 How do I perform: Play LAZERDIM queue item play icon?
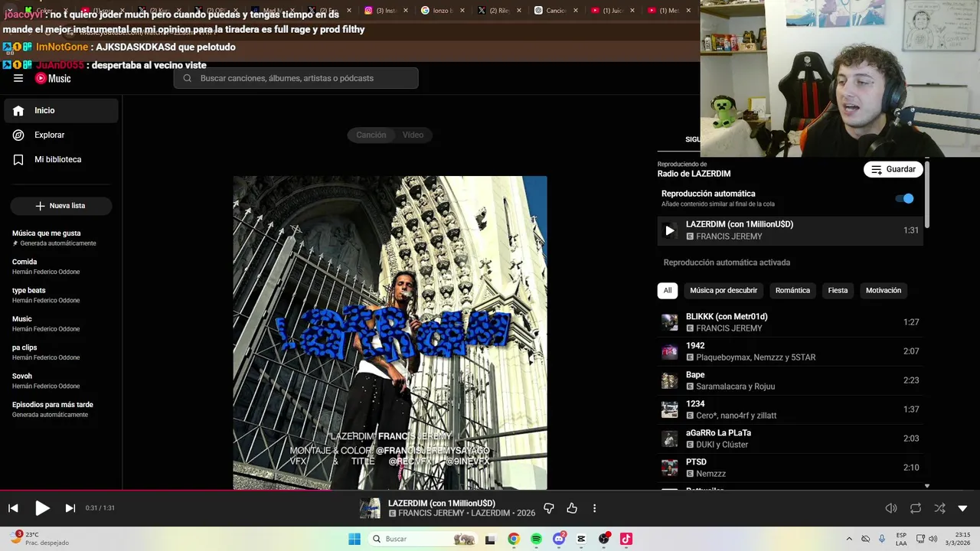tap(670, 230)
